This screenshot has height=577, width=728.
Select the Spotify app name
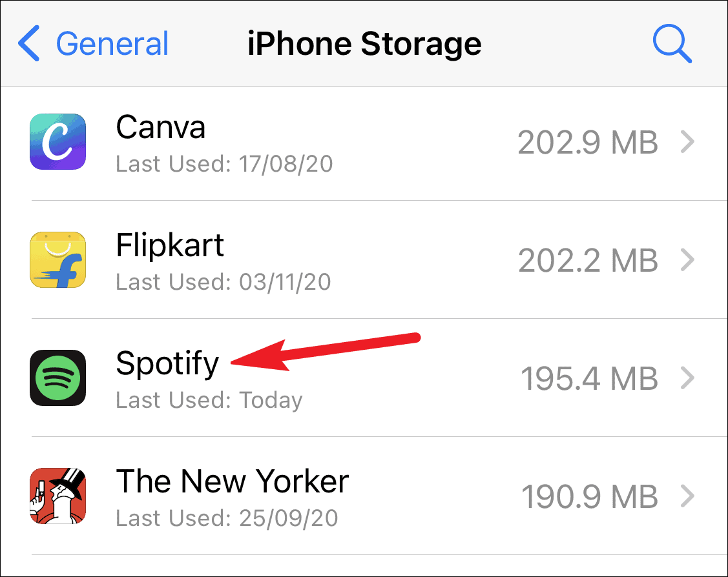[167, 363]
